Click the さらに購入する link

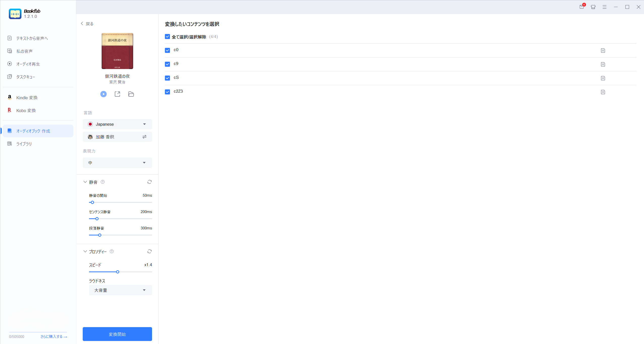(53, 337)
